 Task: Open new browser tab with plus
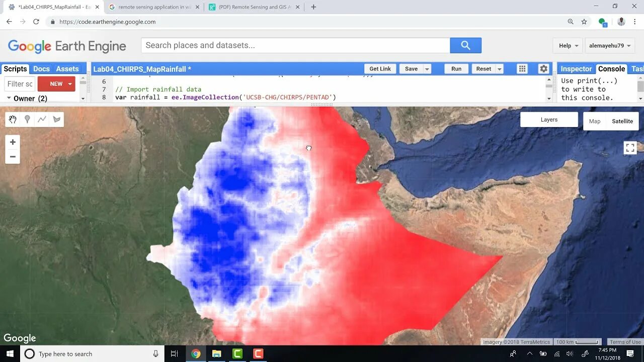coord(313,7)
